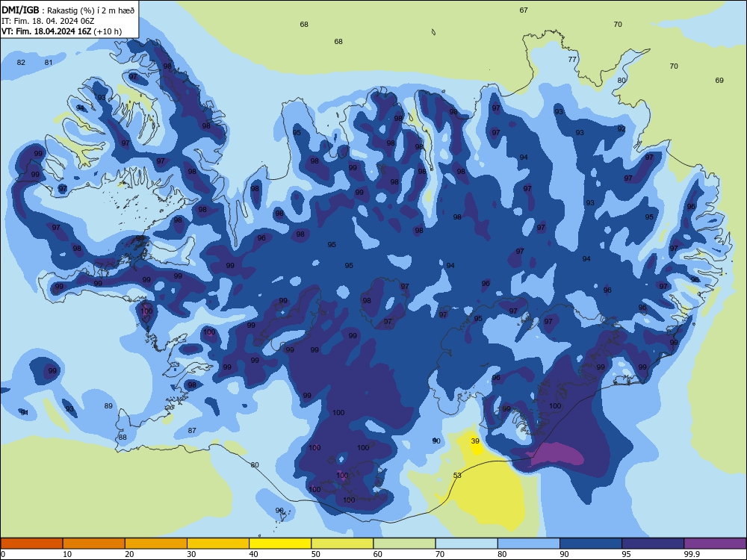Screen dimensions: 747x560
Task: Click the '95' label on the legend scale
Action: tap(627, 554)
